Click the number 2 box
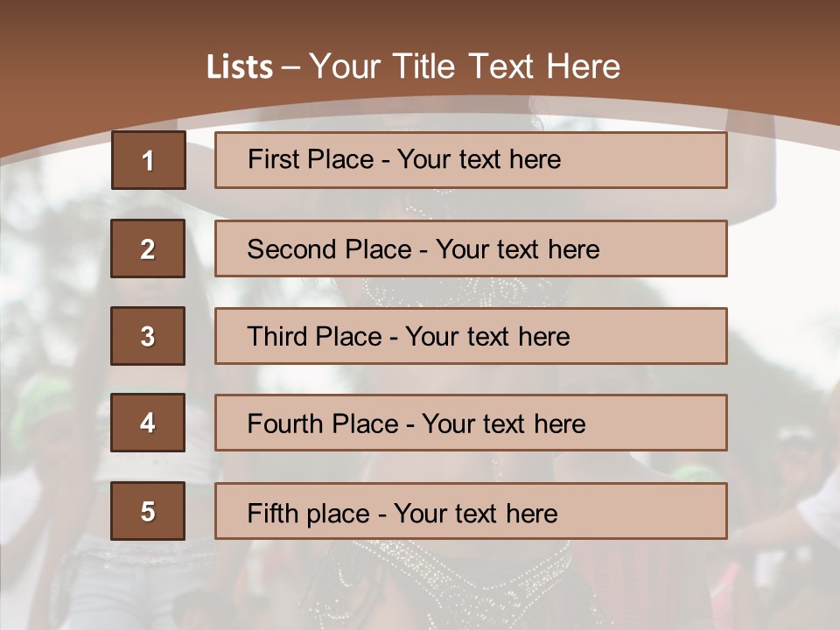Viewport: 840px width, 630px height. tap(148, 248)
